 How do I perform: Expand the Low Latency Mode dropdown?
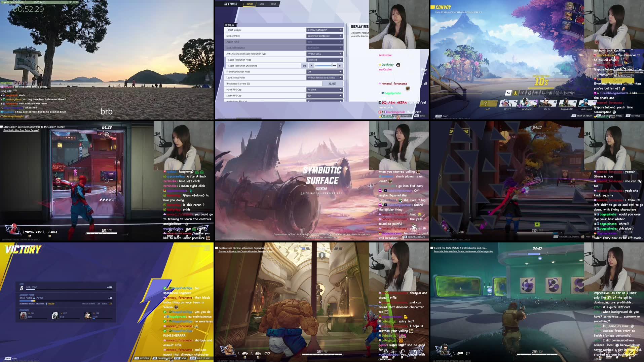[325, 78]
